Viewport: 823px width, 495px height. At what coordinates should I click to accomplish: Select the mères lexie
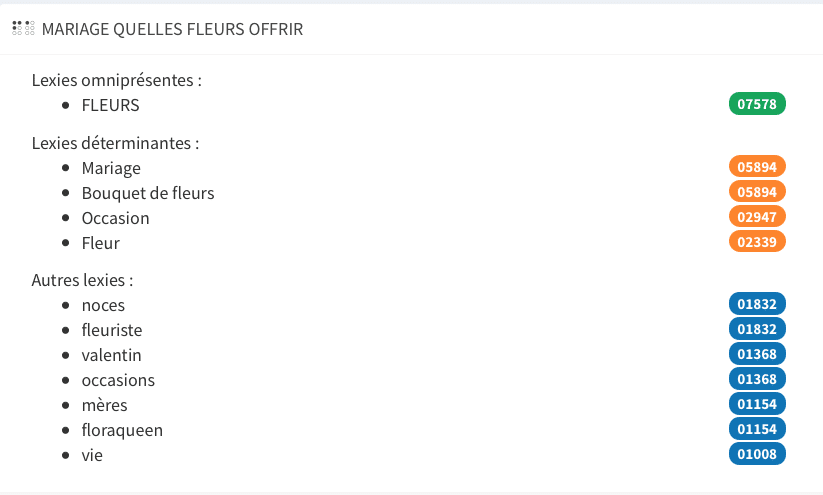tap(104, 405)
